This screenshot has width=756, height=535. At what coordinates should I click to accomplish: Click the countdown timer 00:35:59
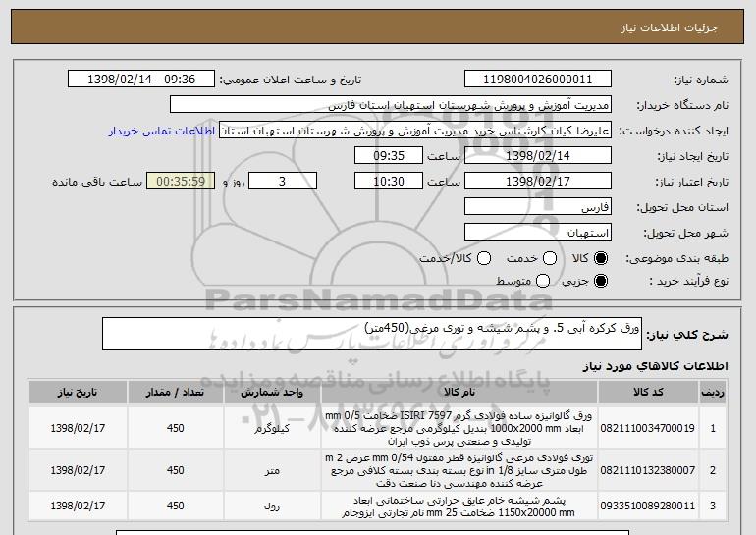point(181,182)
